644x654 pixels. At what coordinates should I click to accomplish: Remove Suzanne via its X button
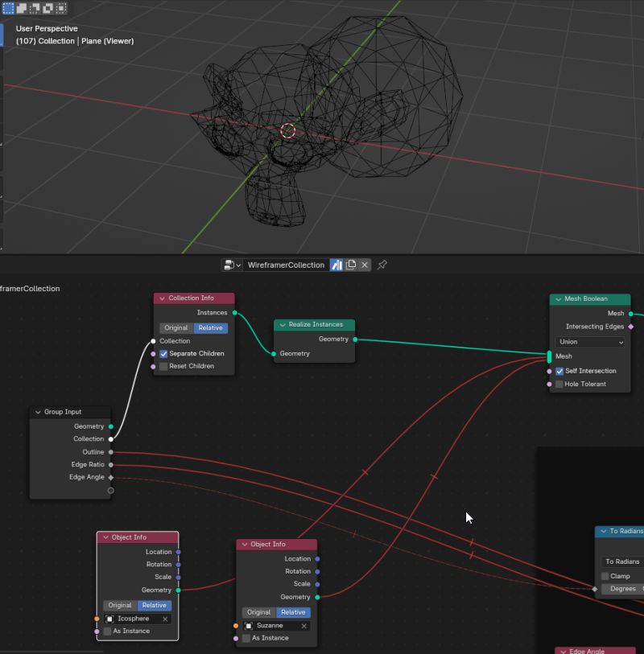coord(303,625)
